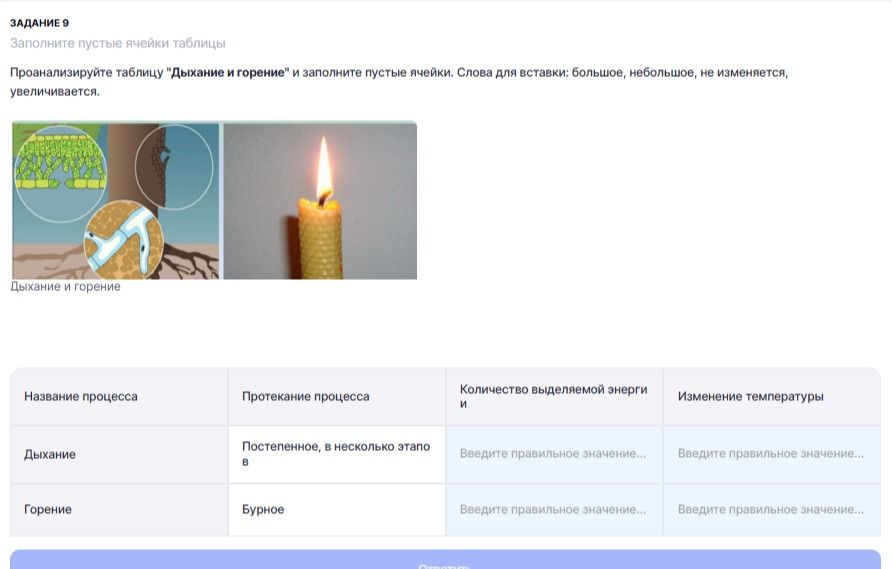Click bold 'Дыхание и горение' in instructions

pyautogui.click(x=228, y=72)
